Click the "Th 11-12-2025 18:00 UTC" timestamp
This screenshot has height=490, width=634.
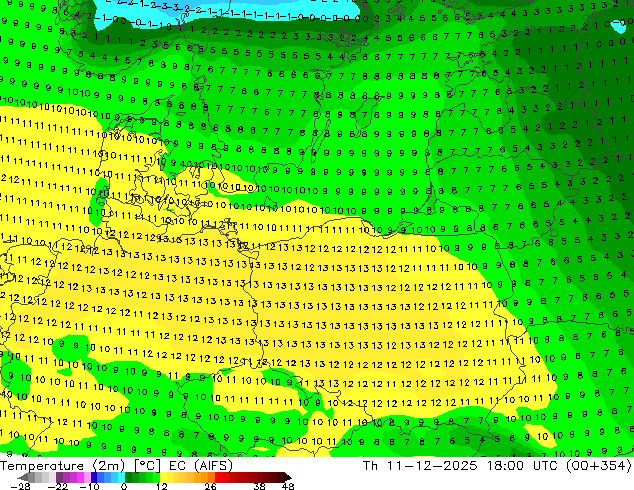[x=462, y=466]
